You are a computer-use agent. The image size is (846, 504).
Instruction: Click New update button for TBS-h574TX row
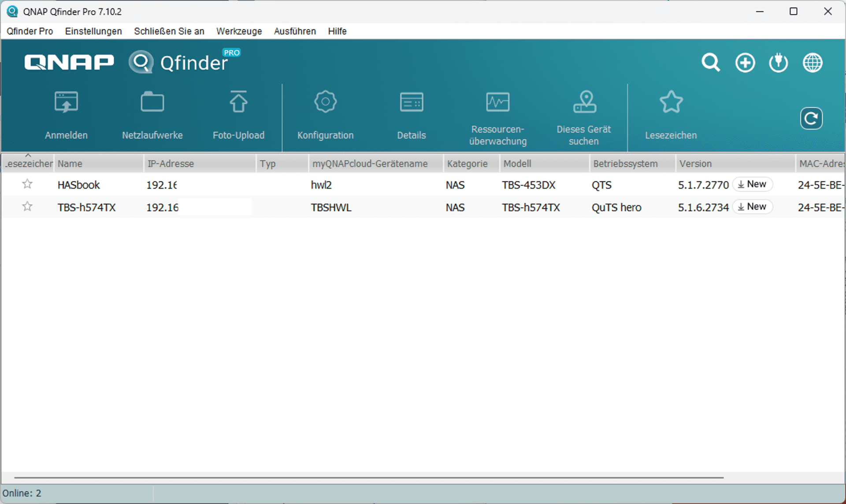pyautogui.click(x=753, y=207)
